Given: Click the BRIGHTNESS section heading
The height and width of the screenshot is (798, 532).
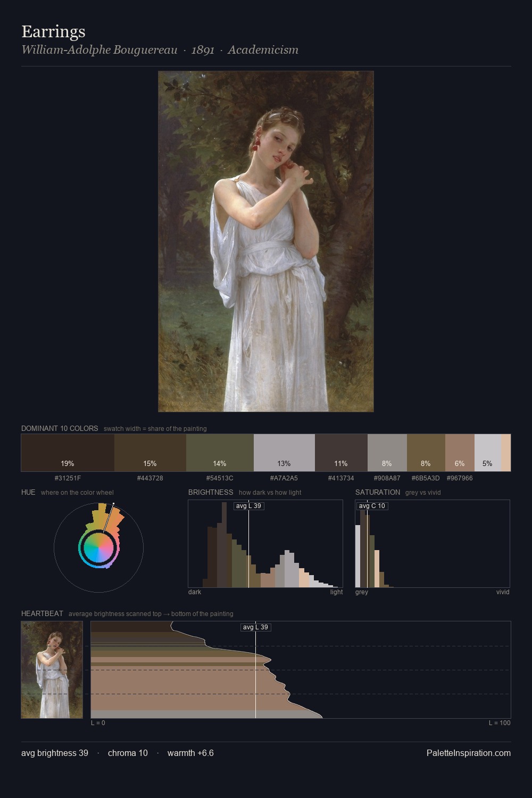Looking at the screenshot, I should pos(211,492).
